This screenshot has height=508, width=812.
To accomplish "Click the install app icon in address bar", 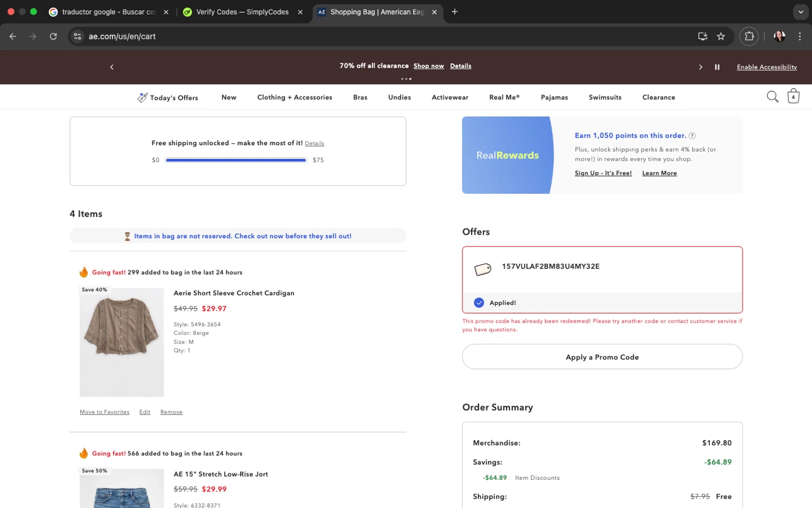I will [x=703, y=36].
